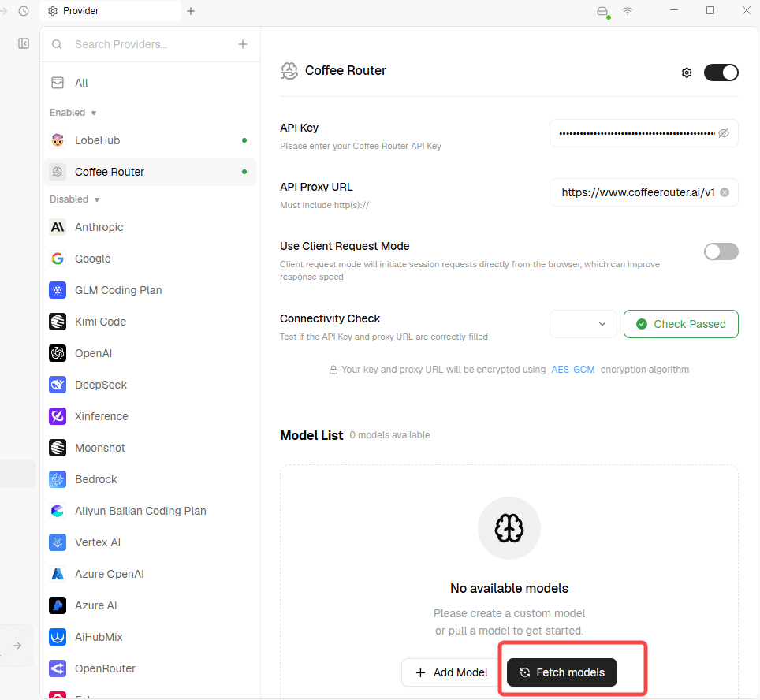
Task: Open Aliyun Bailian Coding Plan provider
Action: [150, 511]
